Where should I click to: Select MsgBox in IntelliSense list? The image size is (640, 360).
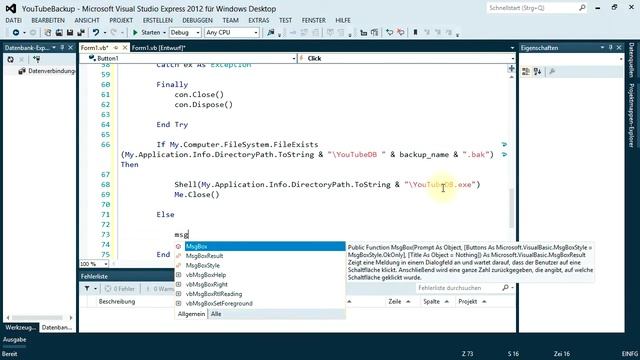pos(260,246)
